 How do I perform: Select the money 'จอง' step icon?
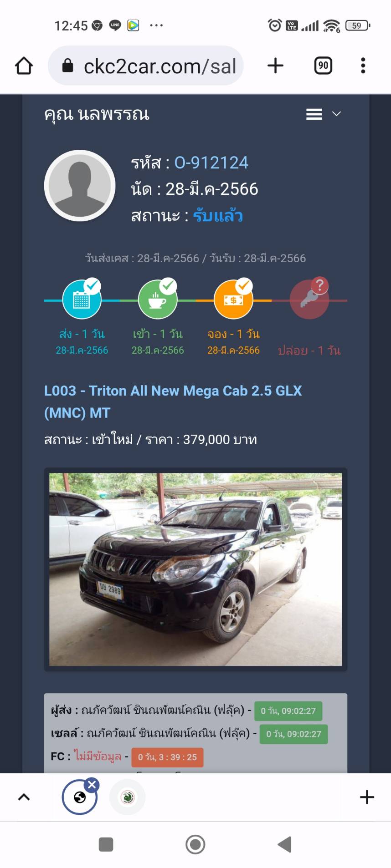(x=233, y=299)
